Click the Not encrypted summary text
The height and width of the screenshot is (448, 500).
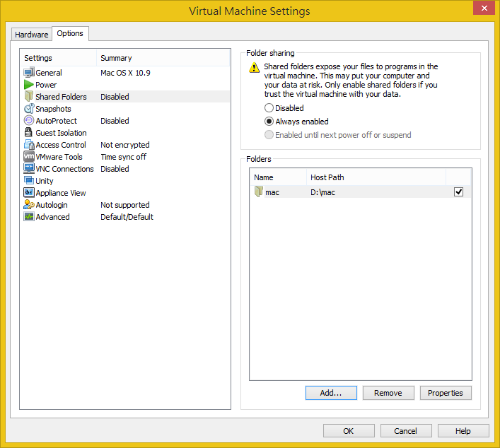click(x=125, y=145)
